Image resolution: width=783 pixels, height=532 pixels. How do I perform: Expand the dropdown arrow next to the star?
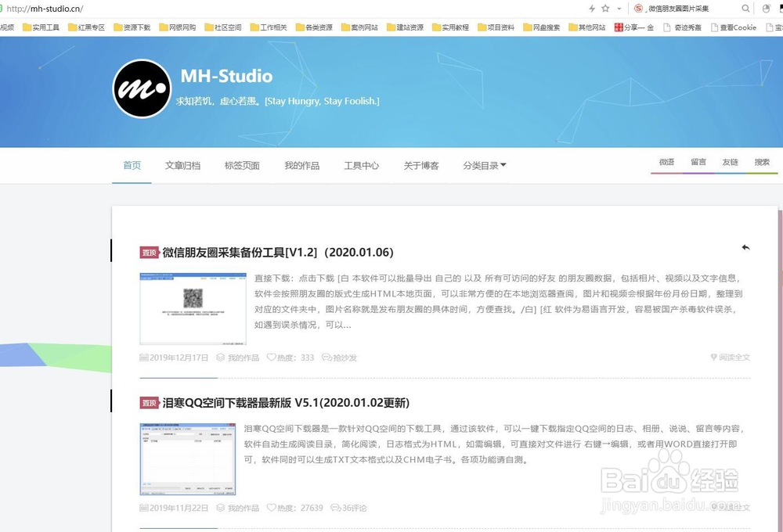[x=619, y=9]
